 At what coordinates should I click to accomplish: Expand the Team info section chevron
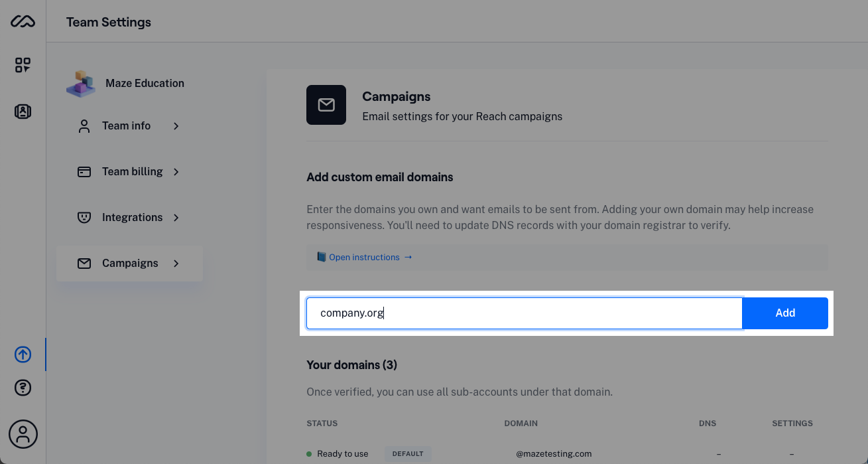[176, 125]
